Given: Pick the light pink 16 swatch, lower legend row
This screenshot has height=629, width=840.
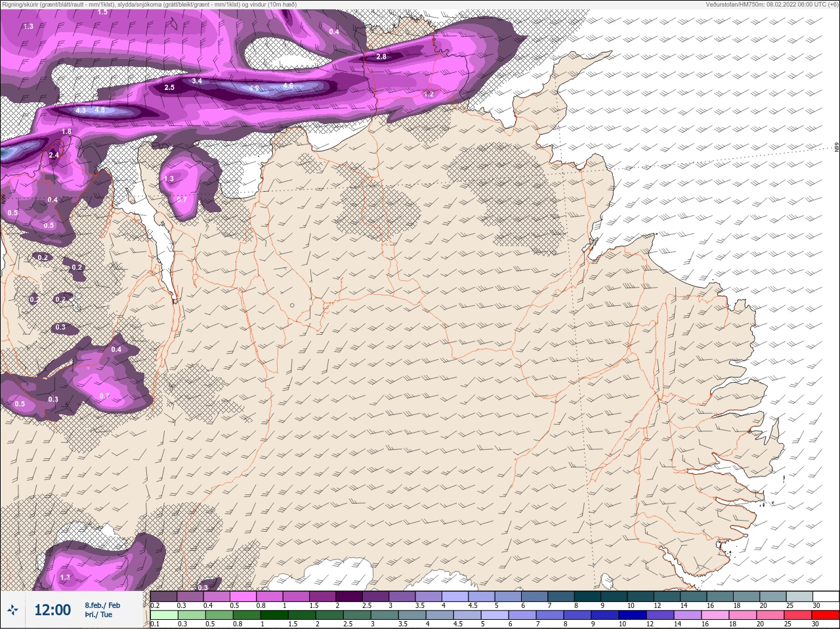Looking at the screenshot, I should (x=715, y=615).
